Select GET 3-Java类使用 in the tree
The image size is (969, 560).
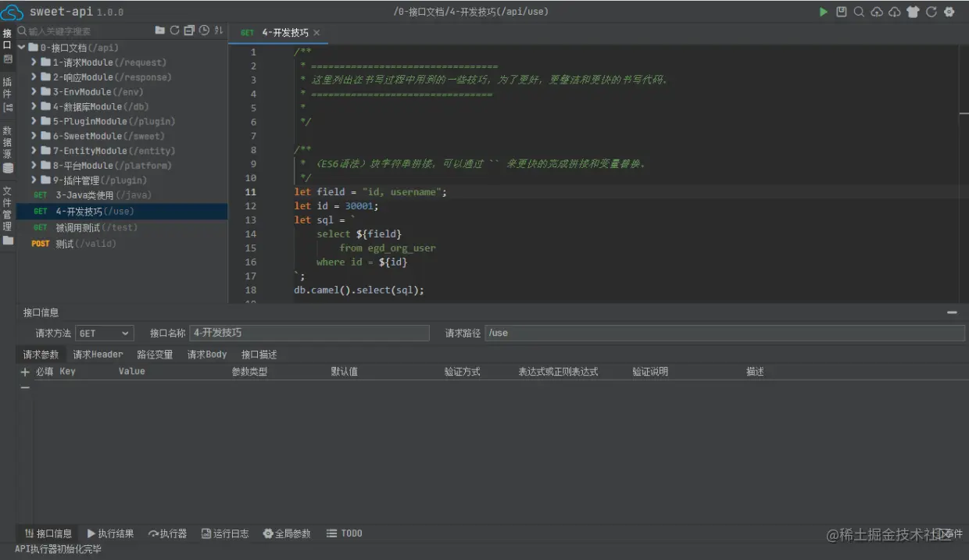(122, 195)
